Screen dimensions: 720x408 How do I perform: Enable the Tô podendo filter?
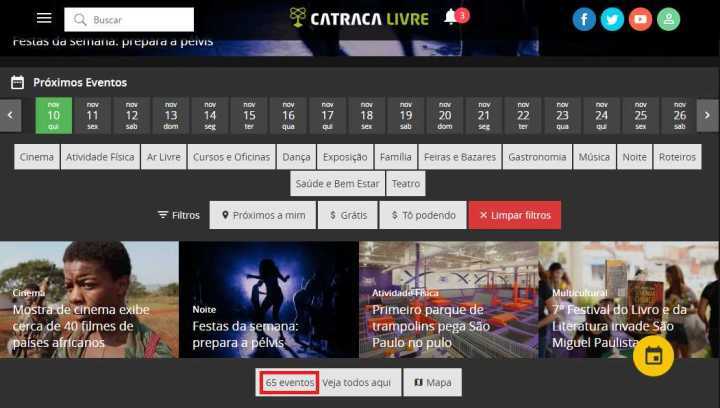(423, 215)
